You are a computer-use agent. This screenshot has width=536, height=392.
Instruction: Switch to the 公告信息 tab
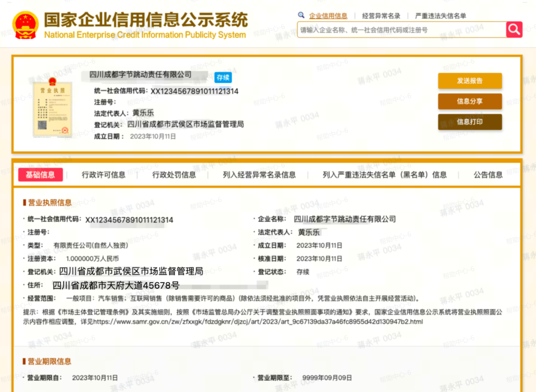coord(488,175)
